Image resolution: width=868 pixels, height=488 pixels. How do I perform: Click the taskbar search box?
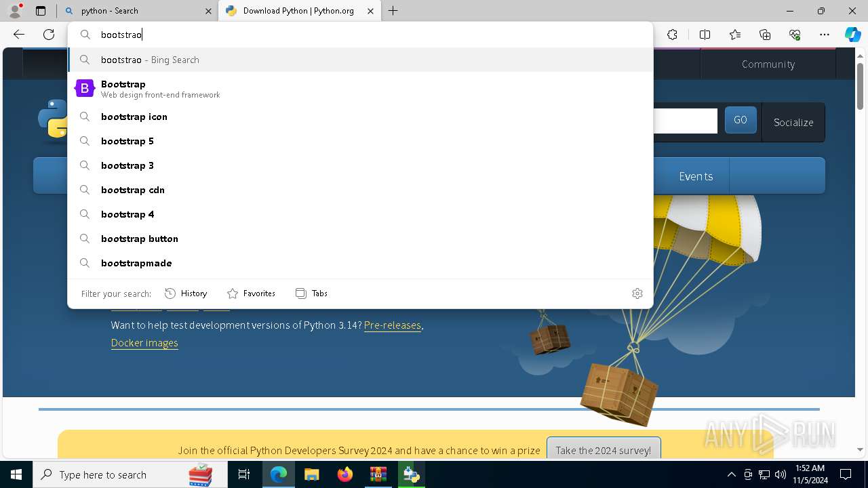pyautogui.click(x=130, y=474)
